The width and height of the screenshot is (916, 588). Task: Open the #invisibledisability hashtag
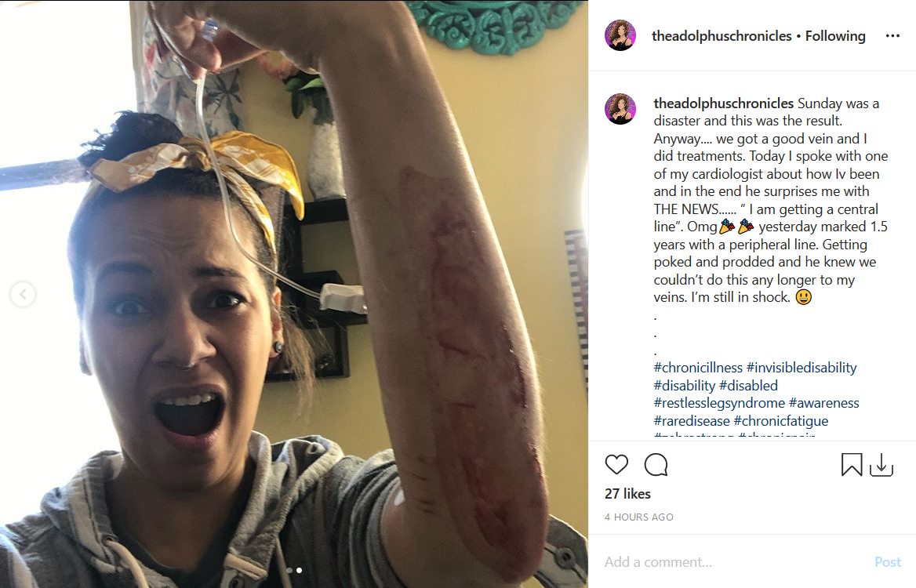801,368
